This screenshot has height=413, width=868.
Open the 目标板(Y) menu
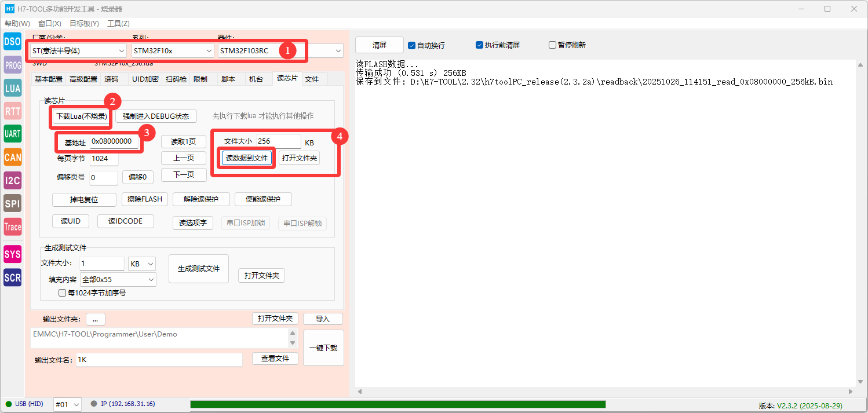(x=84, y=24)
